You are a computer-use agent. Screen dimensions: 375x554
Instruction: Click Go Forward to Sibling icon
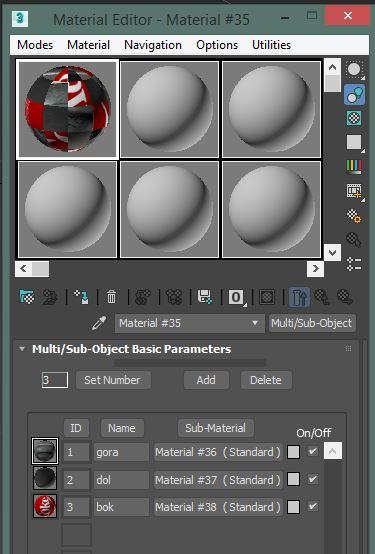click(345, 297)
